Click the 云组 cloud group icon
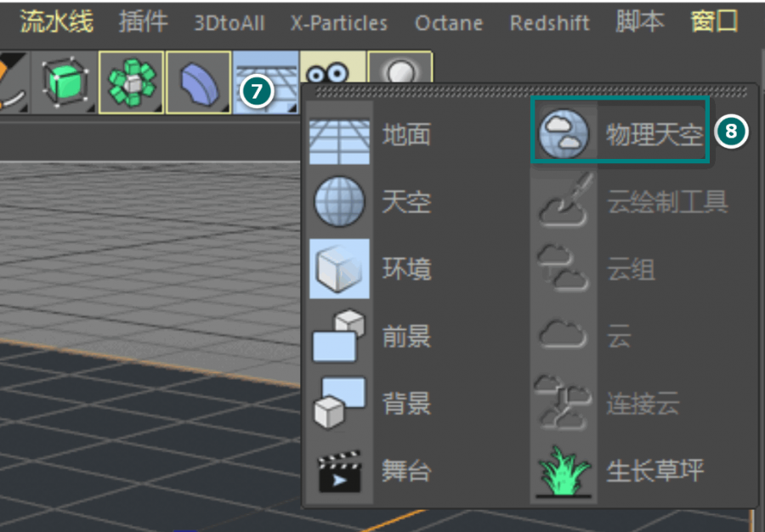Image resolution: width=765 pixels, height=532 pixels. [x=564, y=269]
